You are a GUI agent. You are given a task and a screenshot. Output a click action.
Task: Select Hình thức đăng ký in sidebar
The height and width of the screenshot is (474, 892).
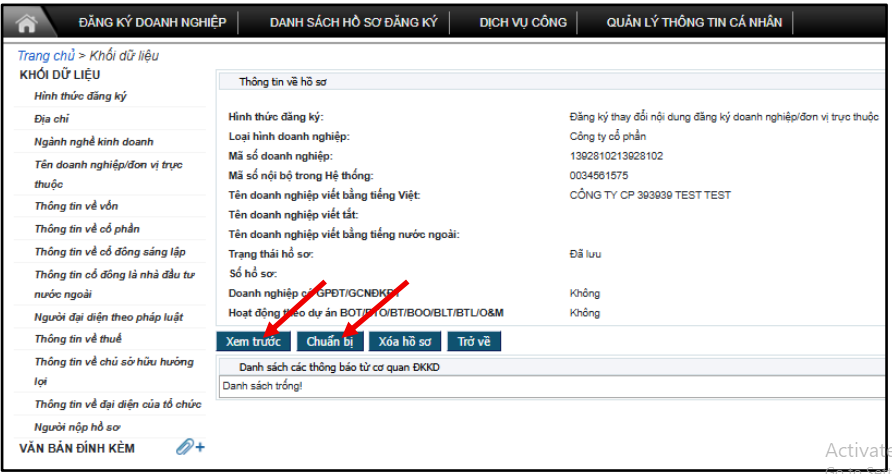pos(80,96)
